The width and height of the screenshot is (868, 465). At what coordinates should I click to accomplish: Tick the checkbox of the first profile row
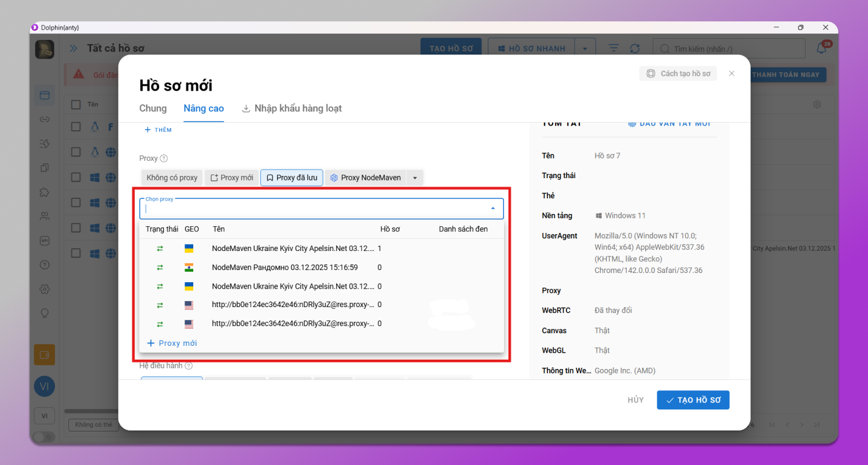(x=76, y=127)
